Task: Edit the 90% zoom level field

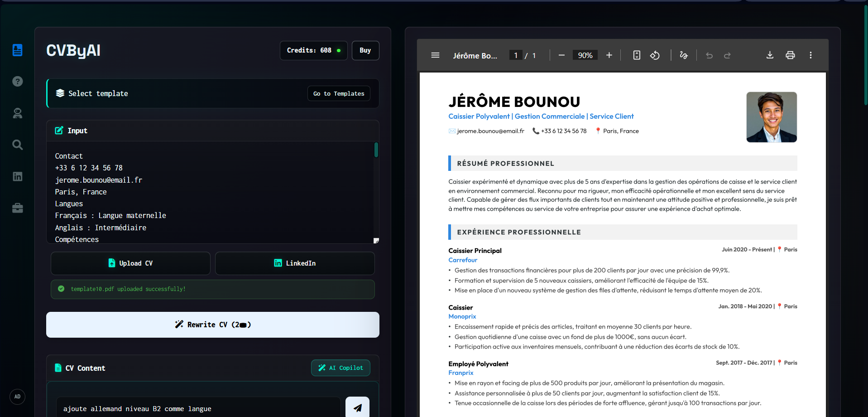Action: (x=585, y=55)
